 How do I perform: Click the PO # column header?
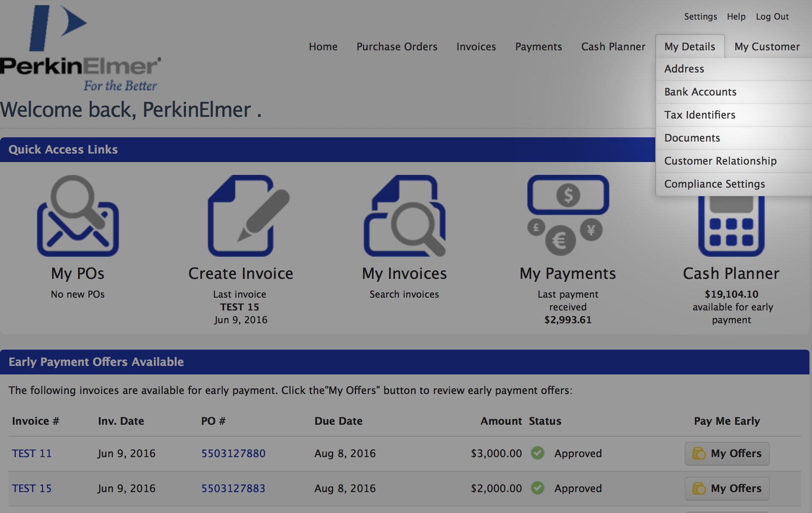tap(213, 421)
